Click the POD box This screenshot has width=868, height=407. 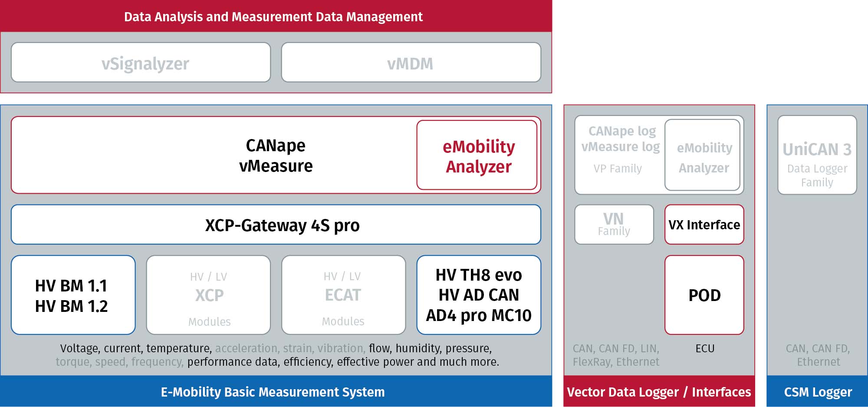click(704, 295)
